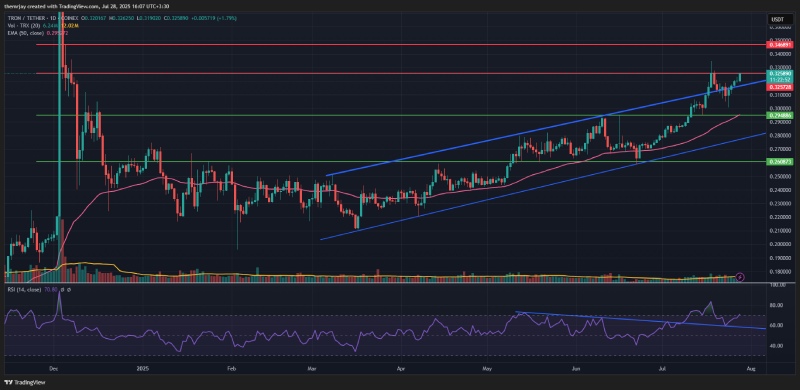Select the 0.346891 red price label
This screenshot has width=800, height=390.
click(x=781, y=45)
